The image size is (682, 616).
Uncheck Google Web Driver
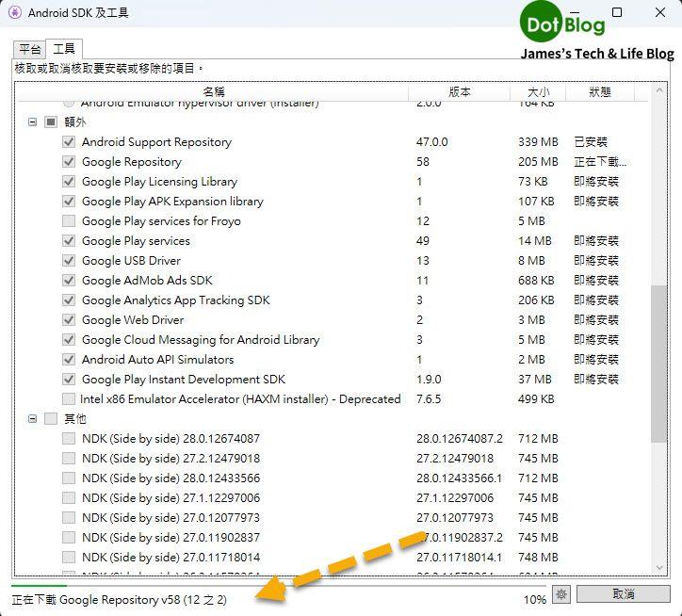coord(69,319)
